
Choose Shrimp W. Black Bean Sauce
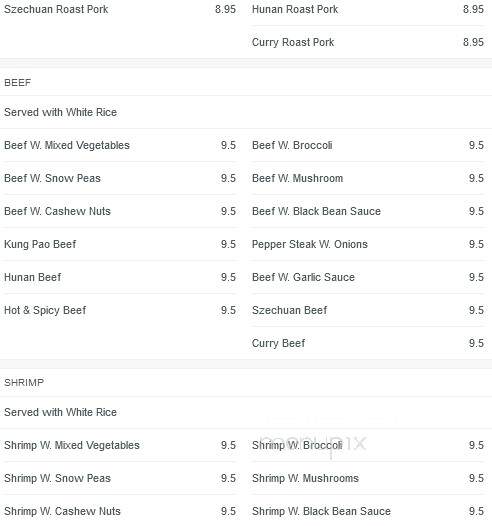pos(321,511)
